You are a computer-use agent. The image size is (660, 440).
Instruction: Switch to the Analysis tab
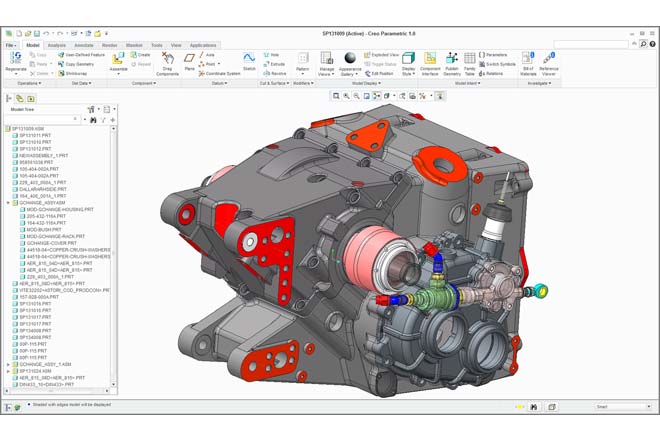click(x=56, y=45)
